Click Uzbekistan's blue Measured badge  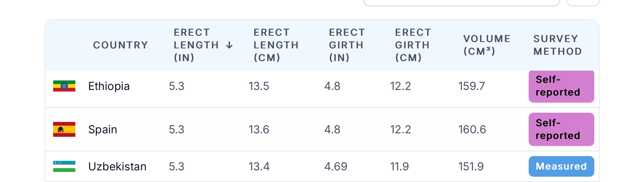[561, 166]
